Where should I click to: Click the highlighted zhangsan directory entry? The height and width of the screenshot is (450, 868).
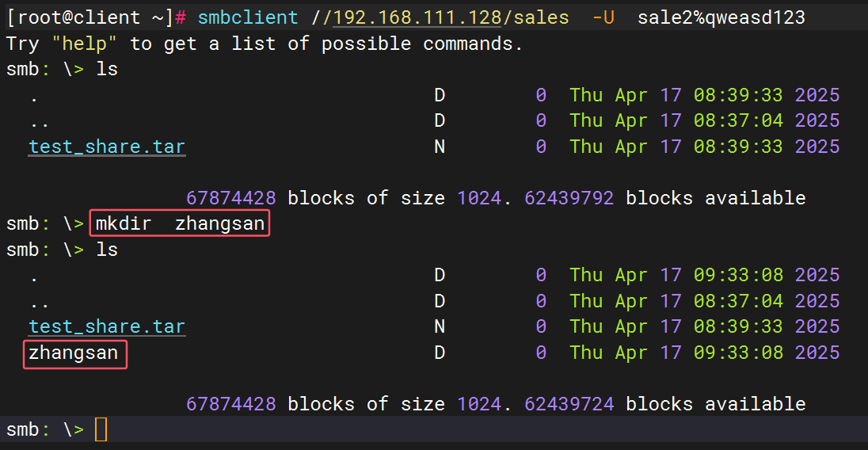coord(74,354)
